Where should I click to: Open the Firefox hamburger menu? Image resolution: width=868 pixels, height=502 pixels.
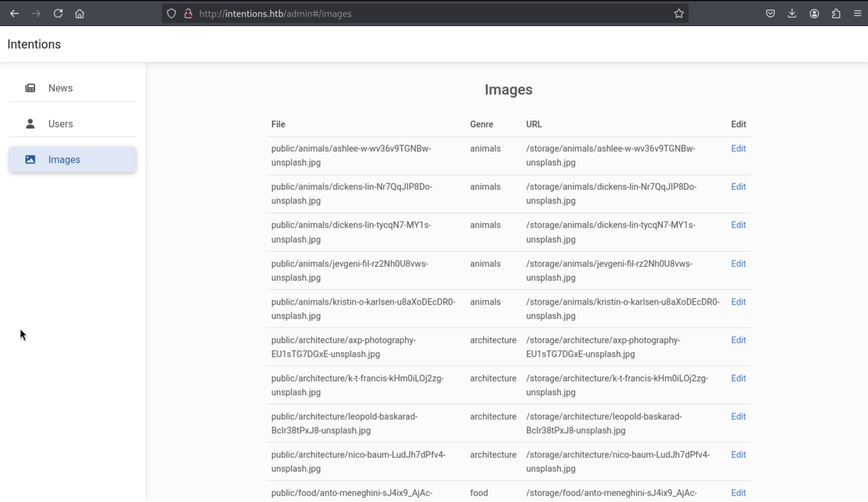(857, 13)
